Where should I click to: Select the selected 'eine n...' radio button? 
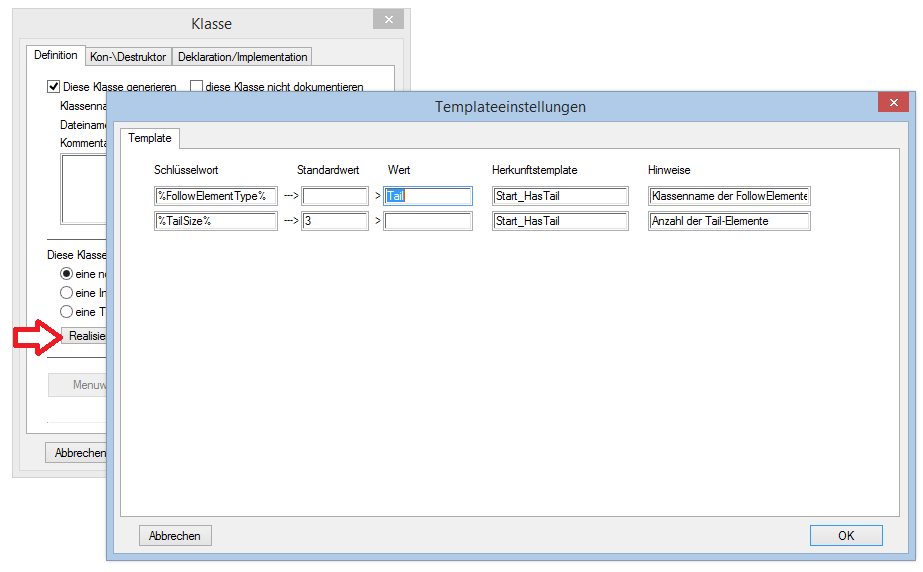(x=67, y=273)
